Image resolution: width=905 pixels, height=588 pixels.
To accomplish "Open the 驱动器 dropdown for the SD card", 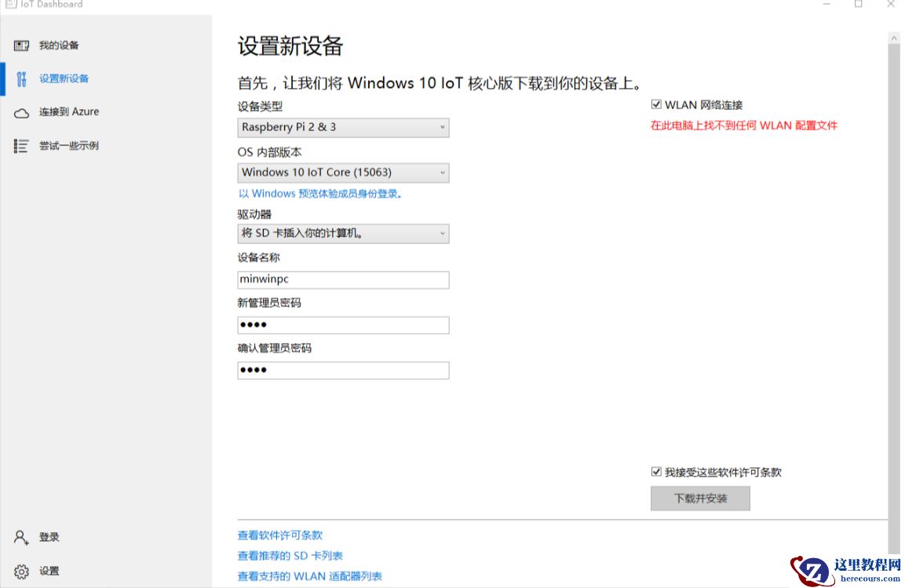I will [x=343, y=234].
